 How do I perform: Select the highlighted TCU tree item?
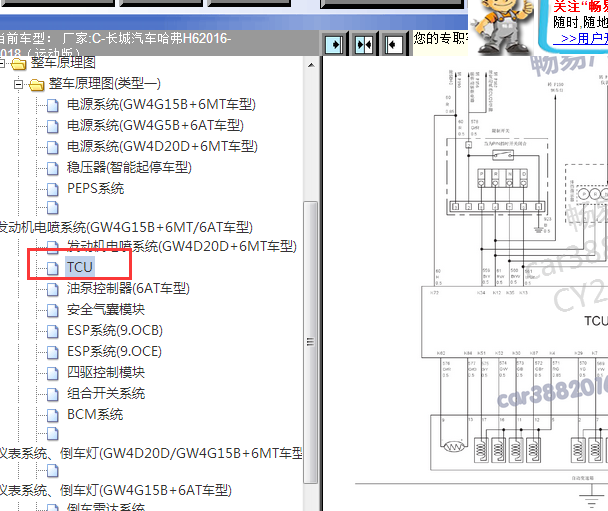point(79,267)
